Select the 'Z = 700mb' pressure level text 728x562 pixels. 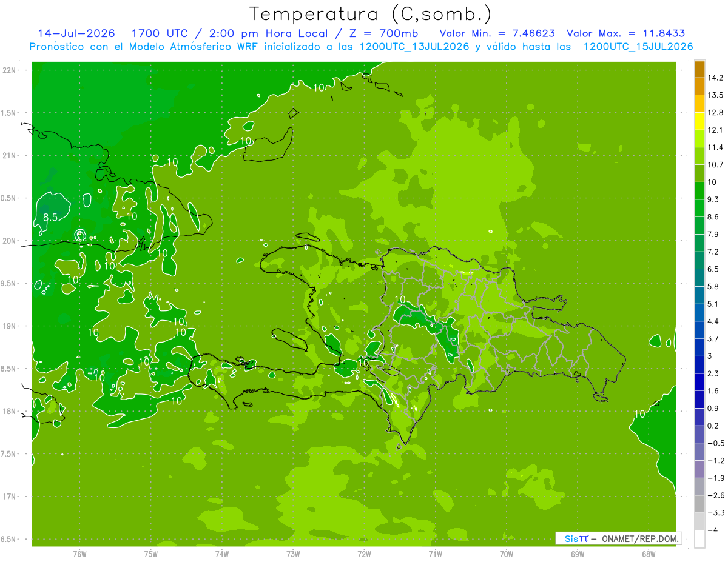click(385, 33)
